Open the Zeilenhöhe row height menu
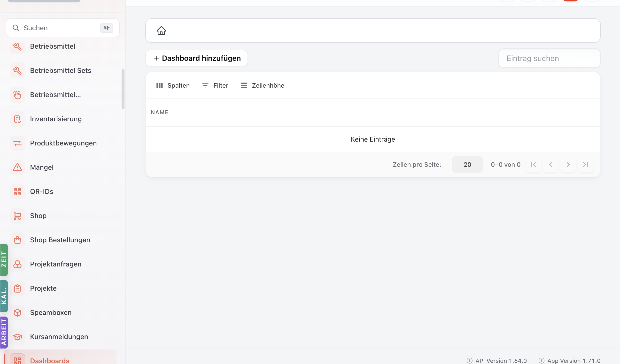 [x=262, y=85]
